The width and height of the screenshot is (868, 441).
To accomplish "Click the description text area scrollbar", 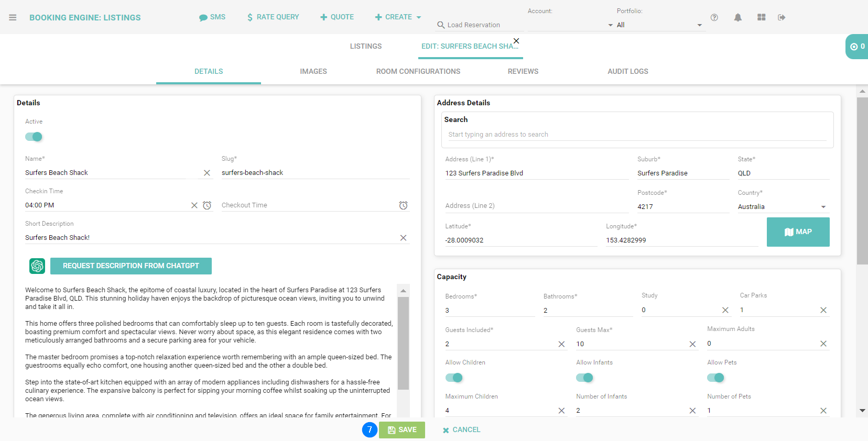I will [x=403, y=343].
